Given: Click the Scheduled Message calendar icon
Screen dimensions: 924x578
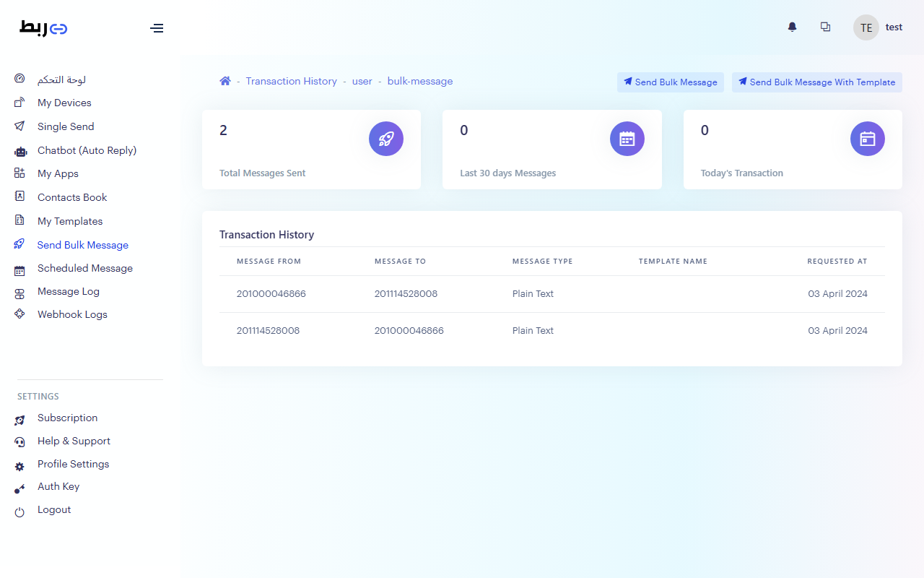Looking at the screenshot, I should pyautogui.click(x=19, y=269).
